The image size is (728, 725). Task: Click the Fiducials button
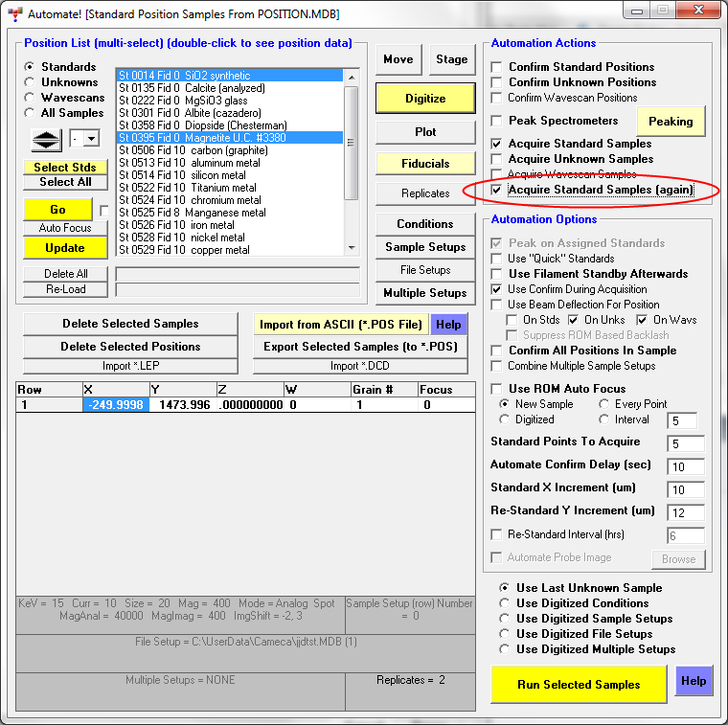pos(425,164)
